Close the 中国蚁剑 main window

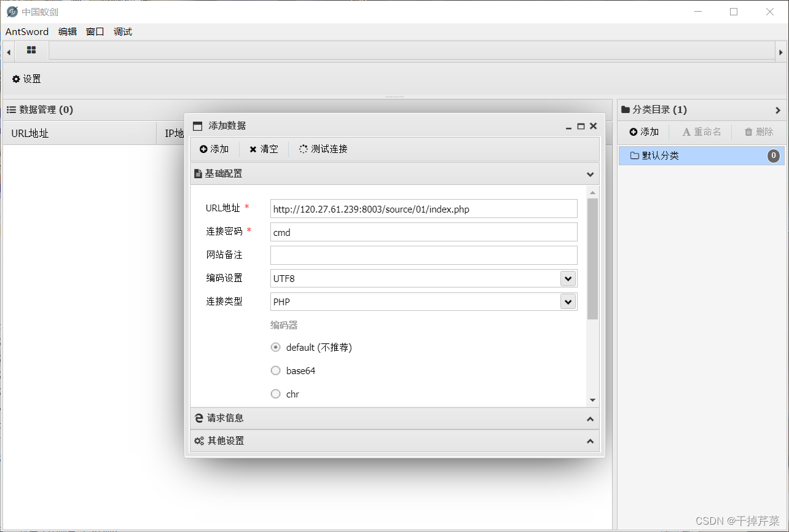(x=770, y=12)
